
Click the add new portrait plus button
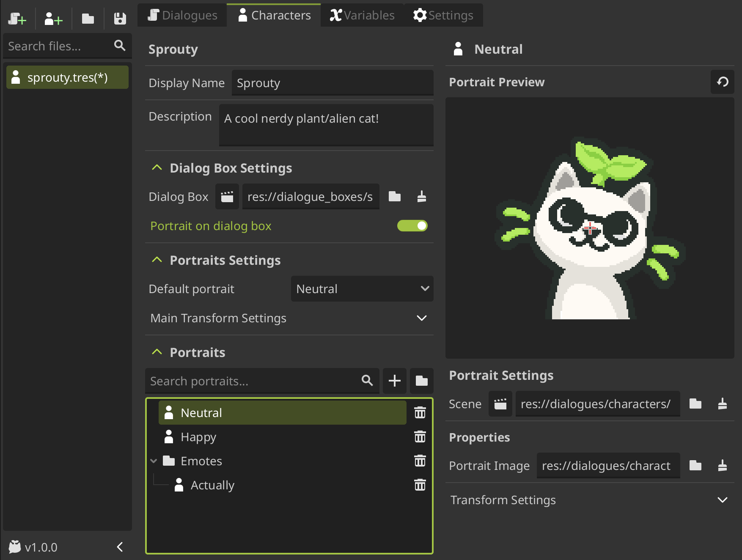pyautogui.click(x=394, y=381)
